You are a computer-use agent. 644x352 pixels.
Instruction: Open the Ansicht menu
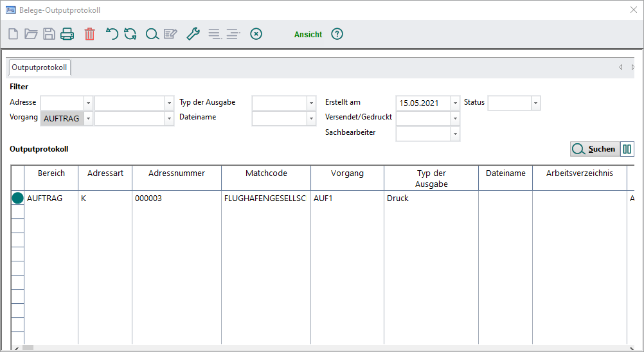coord(308,35)
